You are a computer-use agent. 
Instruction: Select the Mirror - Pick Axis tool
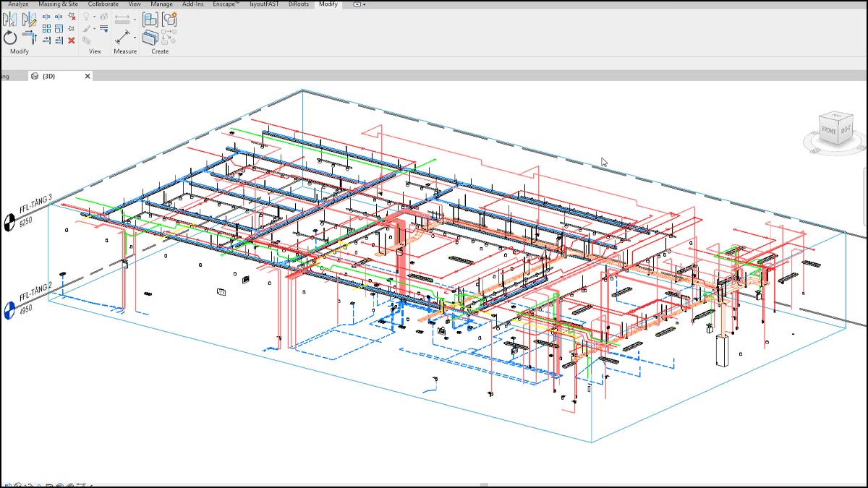[10, 20]
